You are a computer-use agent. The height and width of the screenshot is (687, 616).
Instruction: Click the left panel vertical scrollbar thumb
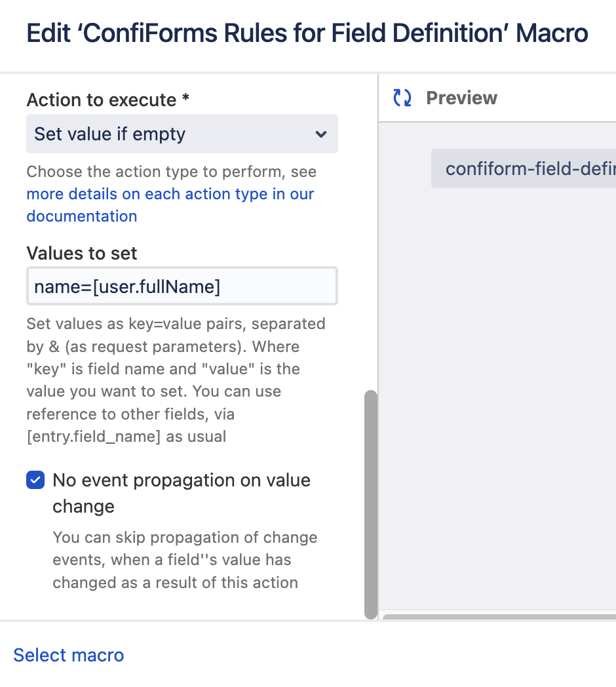tap(370, 505)
